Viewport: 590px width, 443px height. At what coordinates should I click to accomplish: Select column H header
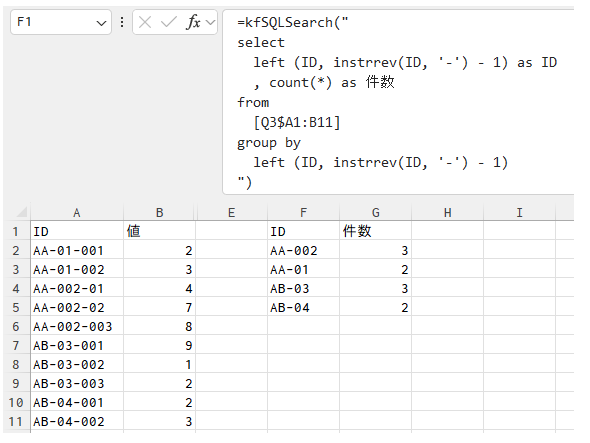click(447, 213)
